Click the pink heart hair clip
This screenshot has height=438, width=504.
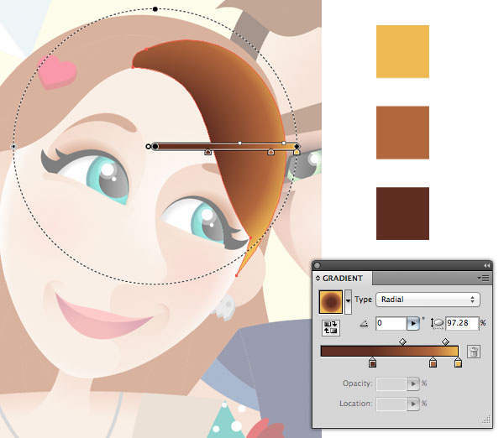[x=57, y=72]
